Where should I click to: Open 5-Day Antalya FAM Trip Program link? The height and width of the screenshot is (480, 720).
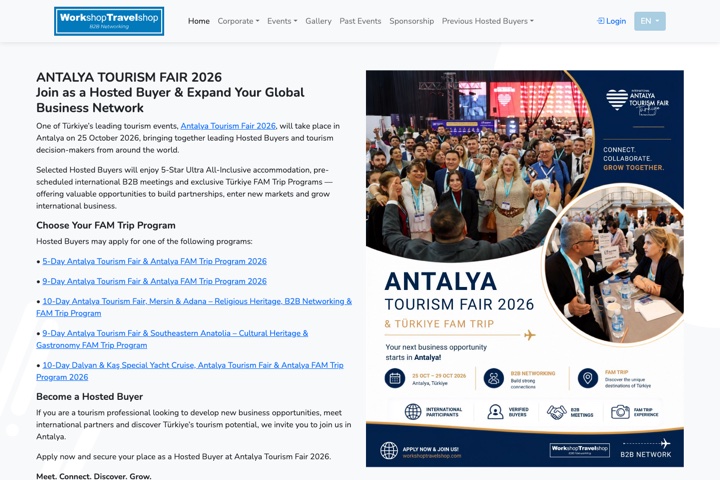(x=154, y=261)
